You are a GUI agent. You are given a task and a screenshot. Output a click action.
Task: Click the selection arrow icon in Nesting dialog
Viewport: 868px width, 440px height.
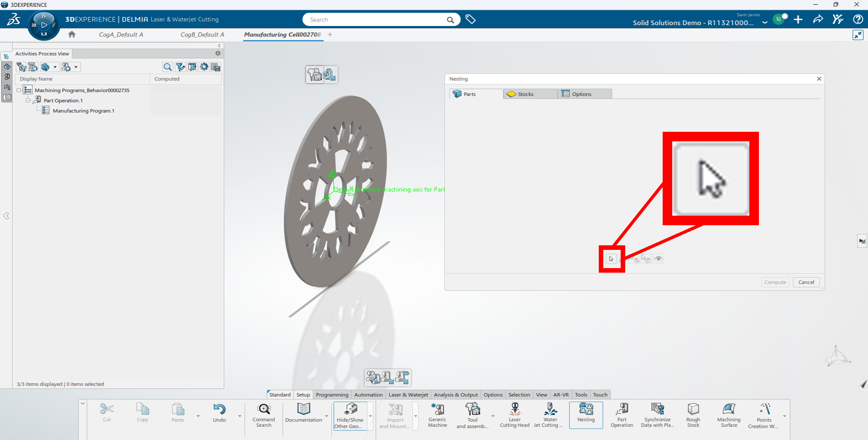pyautogui.click(x=611, y=259)
